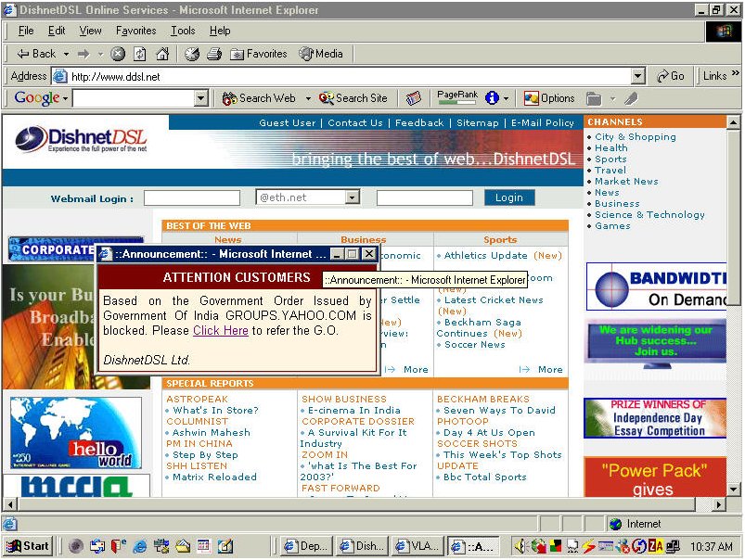Open the City & Shopping channel

[x=636, y=137]
